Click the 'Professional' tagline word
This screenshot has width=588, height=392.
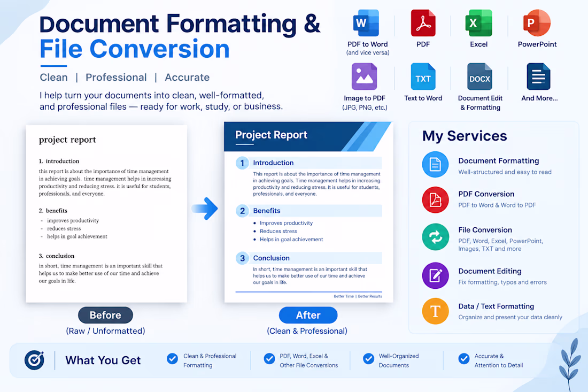(x=116, y=77)
